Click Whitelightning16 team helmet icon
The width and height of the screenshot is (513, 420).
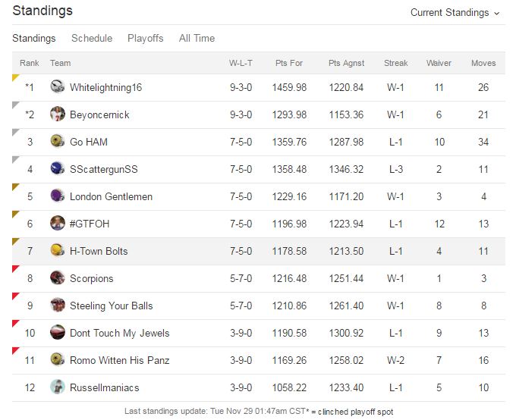(x=58, y=87)
